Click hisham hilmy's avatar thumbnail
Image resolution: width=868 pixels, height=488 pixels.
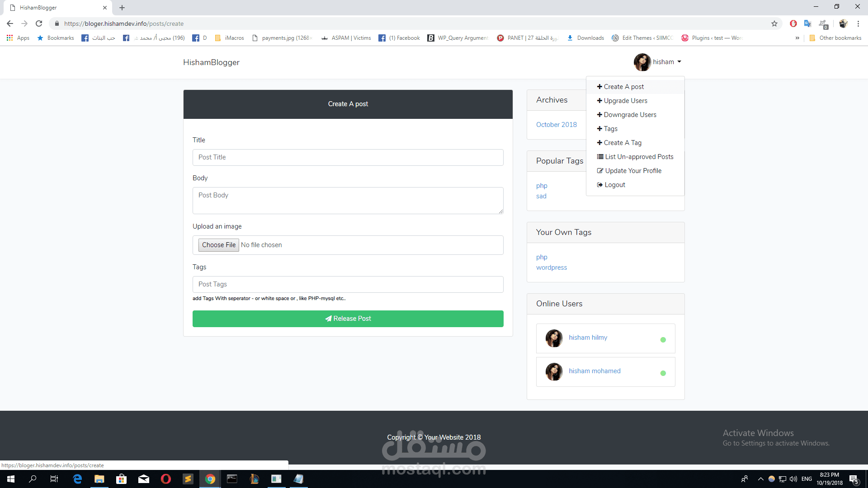click(x=554, y=338)
